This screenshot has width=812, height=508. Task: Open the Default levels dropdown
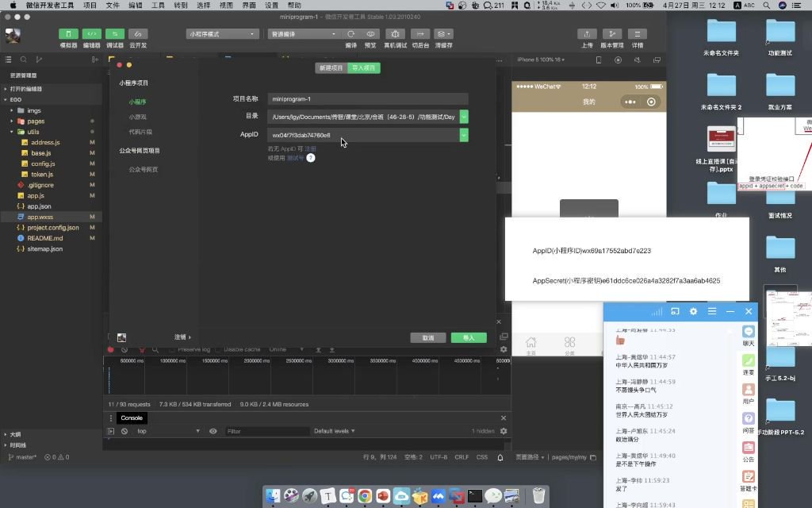click(334, 431)
